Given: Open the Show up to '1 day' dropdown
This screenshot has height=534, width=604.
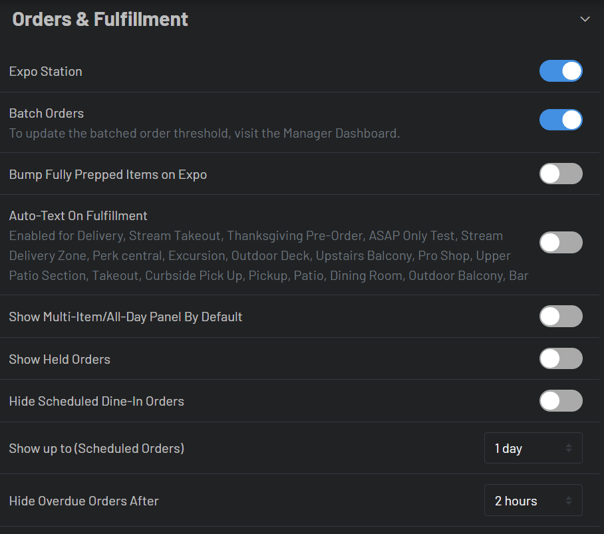Looking at the screenshot, I should [x=532, y=448].
